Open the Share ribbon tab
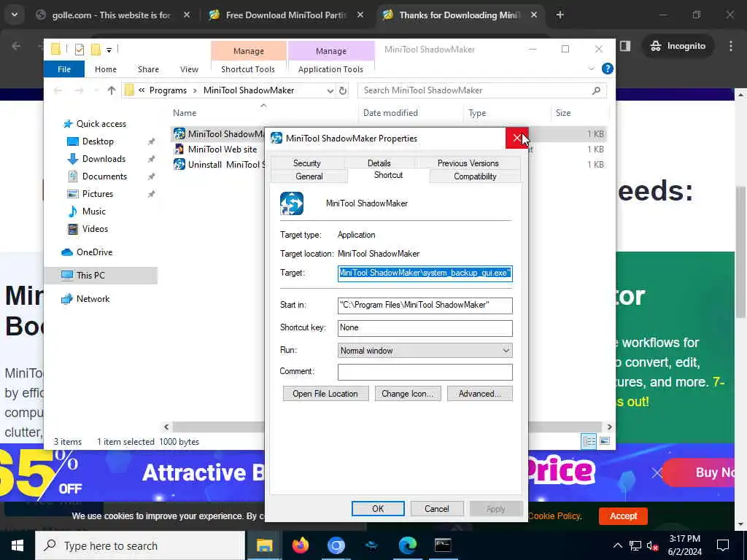This screenshot has width=747, height=560. [148, 69]
